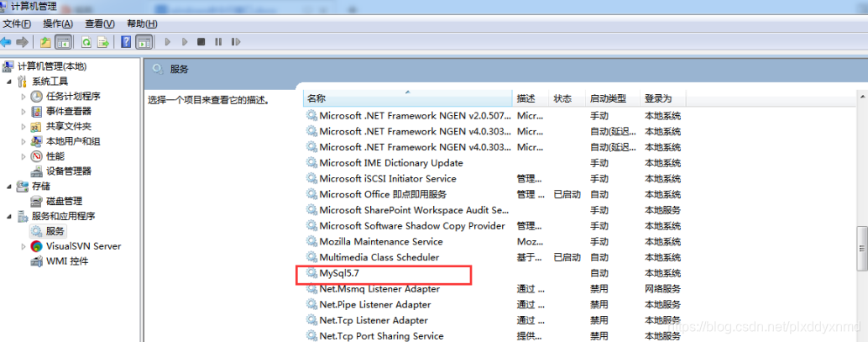Image resolution: width=868 pixels, height=342 pixels.
Task: Click the Start service play icon
Action: (168, 41)
